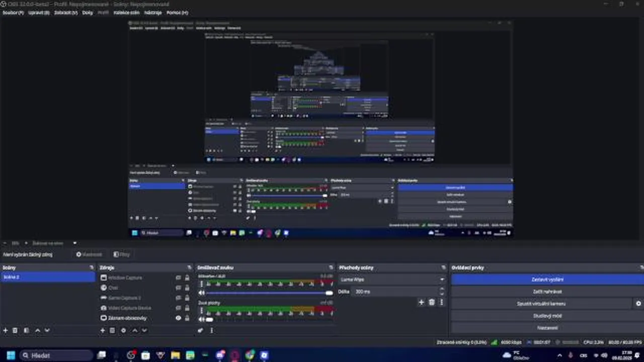Pop out the Přechody scény dock panel
The image size is (644, 362).
coord(443,267)
